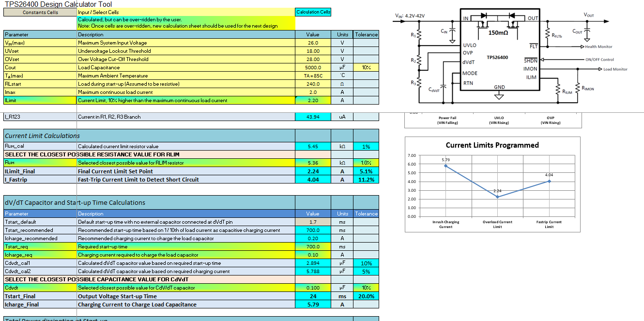
Task: Select the Overload Current Limit axis label
Action: pos(497,224)
